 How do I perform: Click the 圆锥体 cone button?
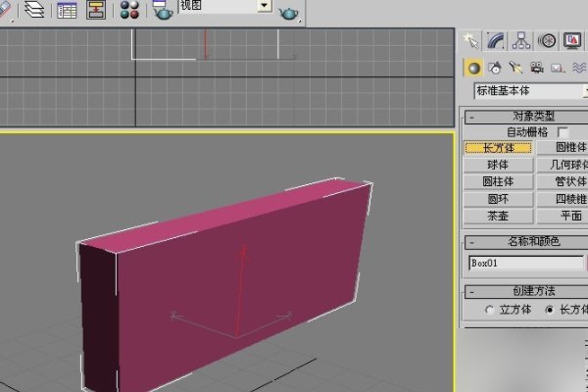563,147
